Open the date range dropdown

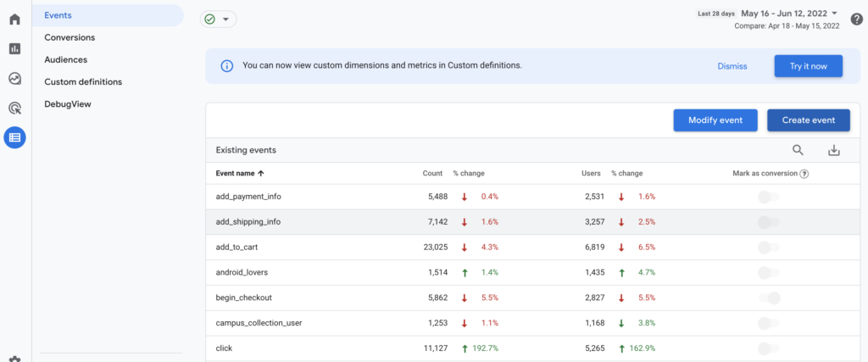(x=788, y=14)
